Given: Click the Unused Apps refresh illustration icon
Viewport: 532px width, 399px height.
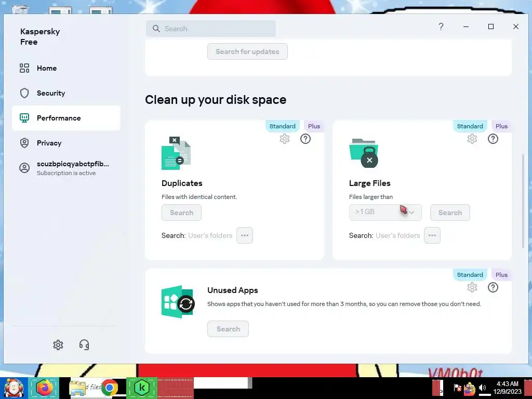Looking at the screenshot, I should [x=178, y=302].
